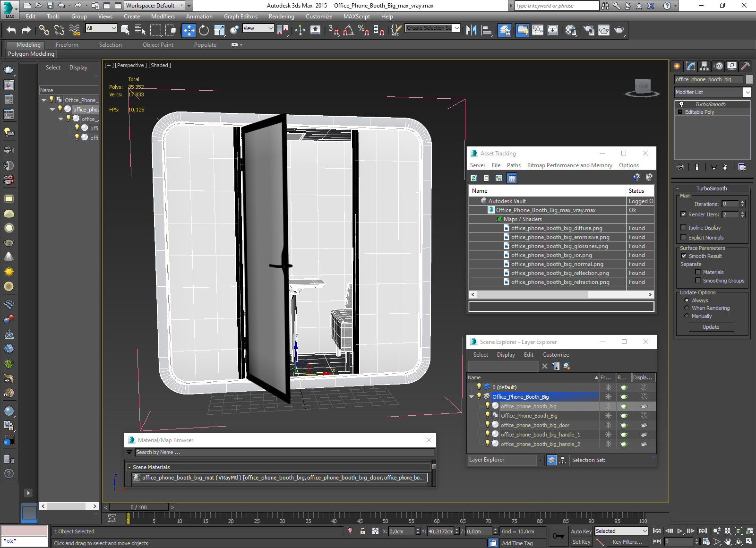Click the Time Configuration icon

705,541
